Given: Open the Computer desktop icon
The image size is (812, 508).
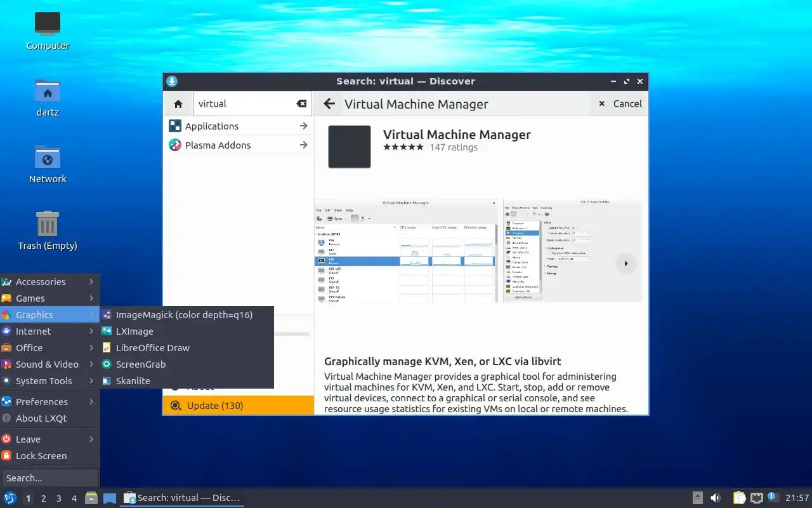Looking at the screenshot, I should click(x=48, y=30).
